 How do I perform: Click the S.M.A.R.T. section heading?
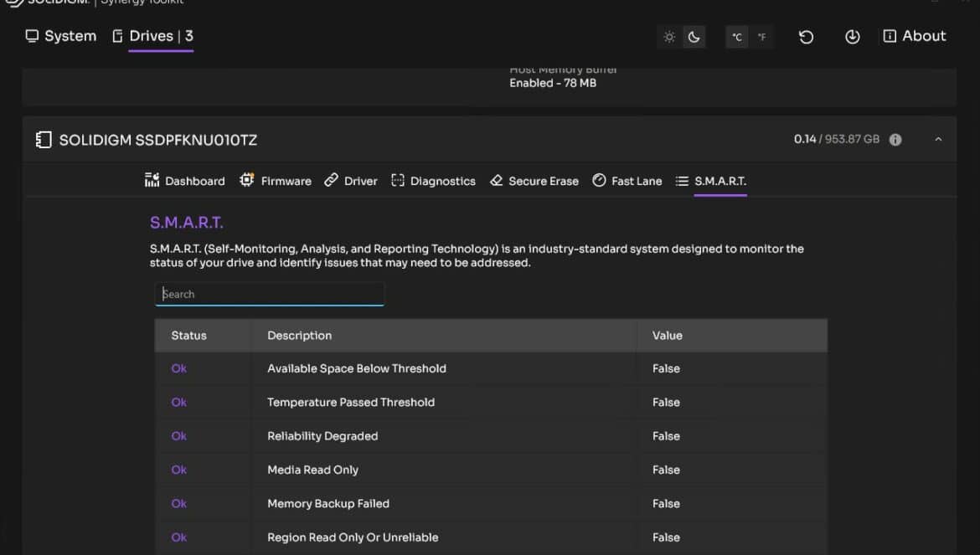point(186,223)
